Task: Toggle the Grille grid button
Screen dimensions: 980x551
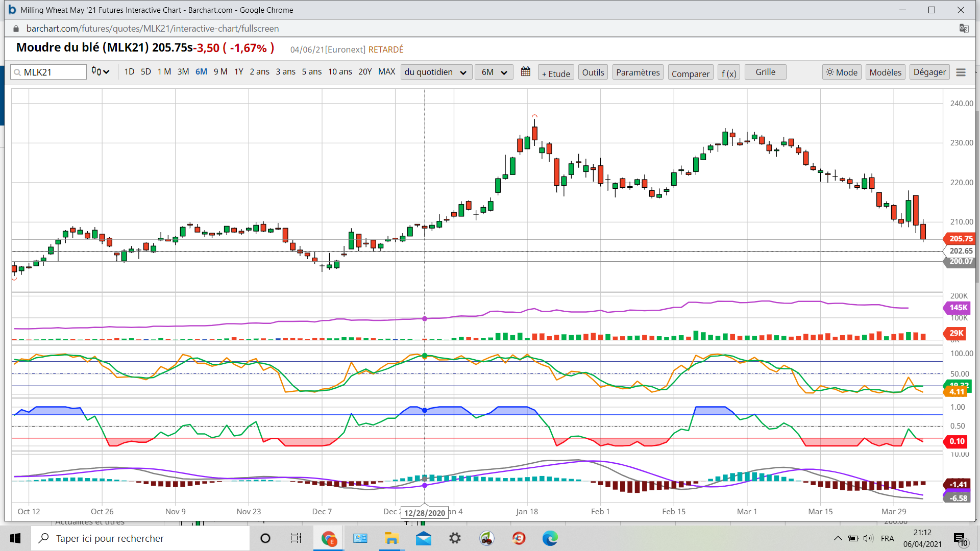Action: pos(765,72)
